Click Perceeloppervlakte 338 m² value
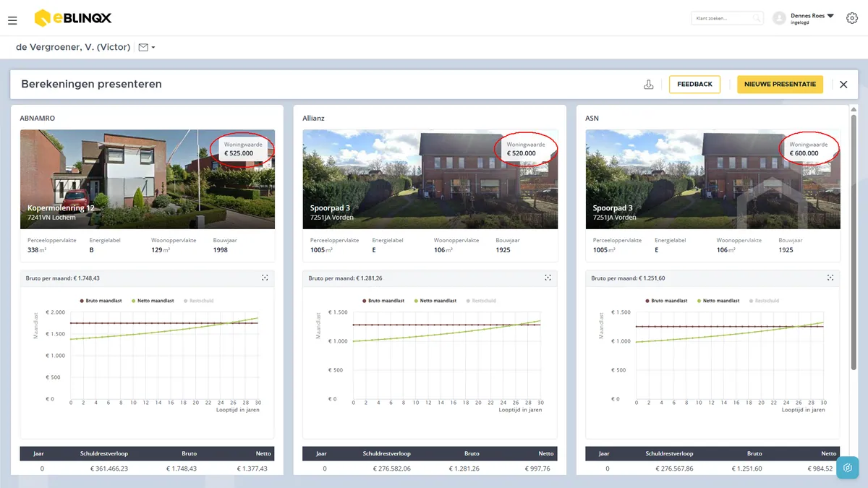Viewport: 868px width, 488px height. point(38,250)
